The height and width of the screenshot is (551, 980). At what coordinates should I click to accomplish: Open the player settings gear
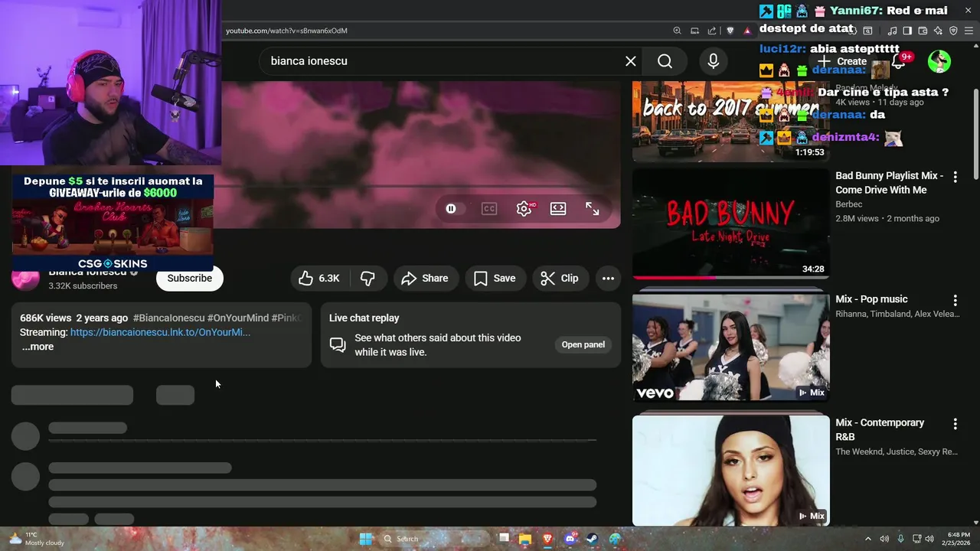click(524, 209)
